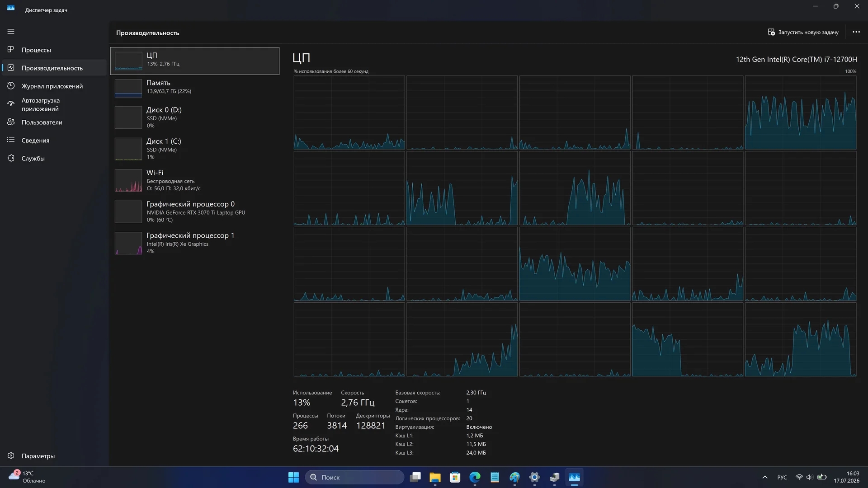Select Графический процессор 1 item
Screen dimensions: 868x488
pos(195,243)
